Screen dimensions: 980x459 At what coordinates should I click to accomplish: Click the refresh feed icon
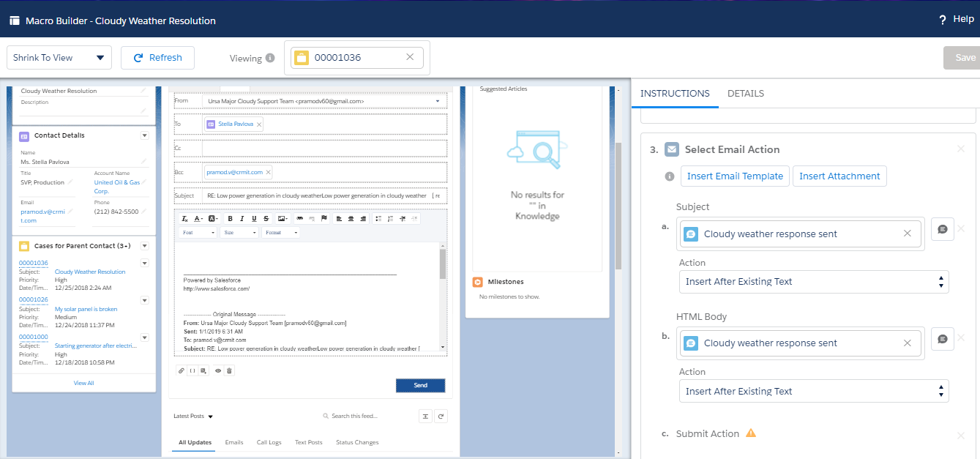(441, 417)
